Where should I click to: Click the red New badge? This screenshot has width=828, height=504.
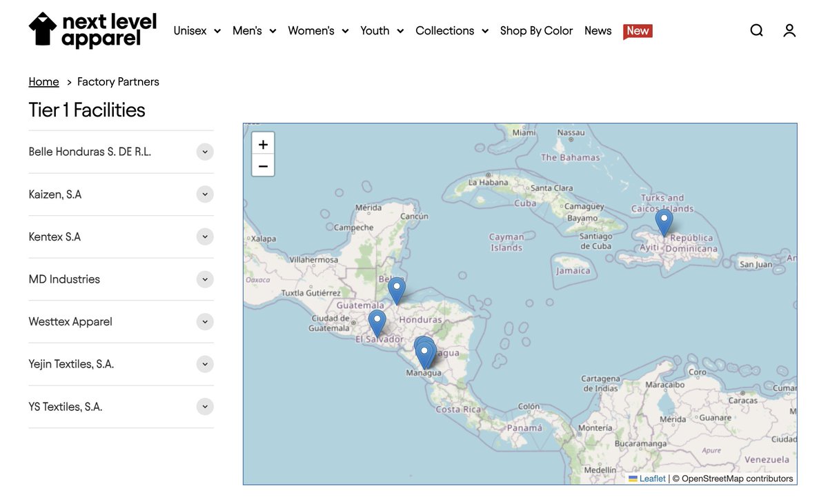pos(638,31)
